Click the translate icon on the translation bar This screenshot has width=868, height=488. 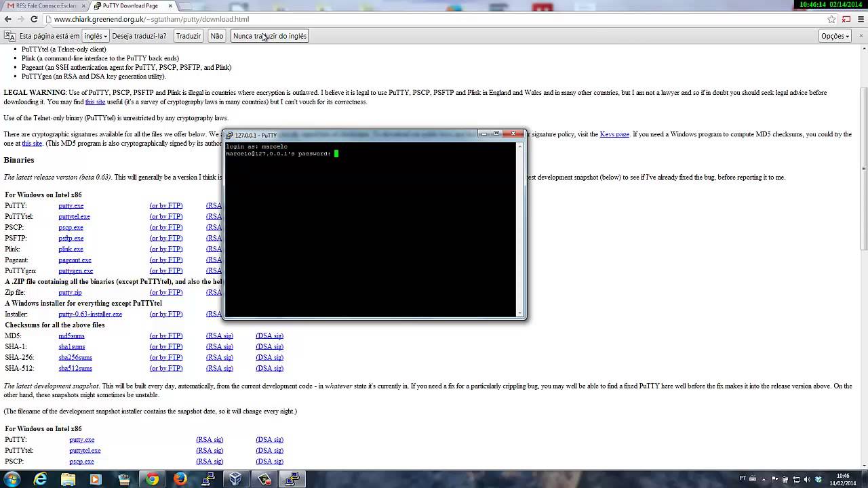(9, 36)
